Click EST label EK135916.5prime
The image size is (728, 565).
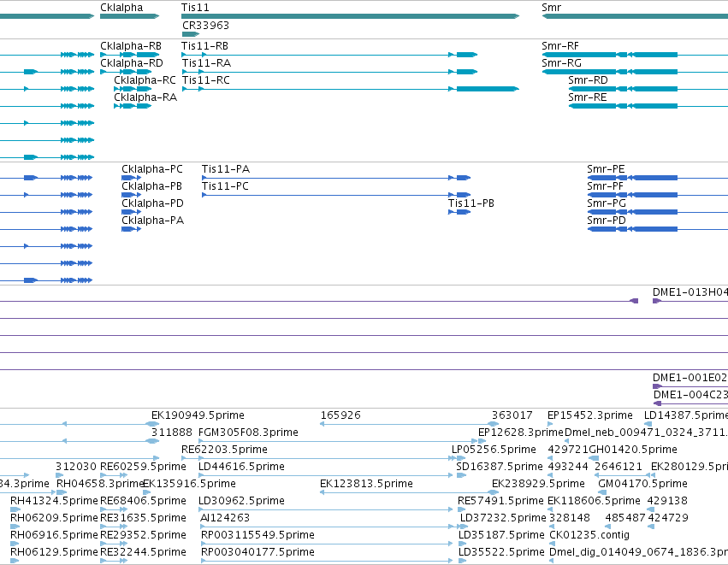pyautogui.click(x=189, y=485)
